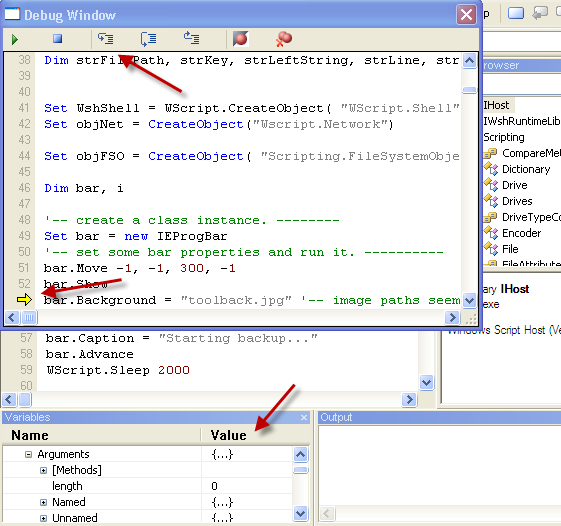561x526 pixels.
Task: Select Encoder in the object browser
Action: click(x=521, y=233)
